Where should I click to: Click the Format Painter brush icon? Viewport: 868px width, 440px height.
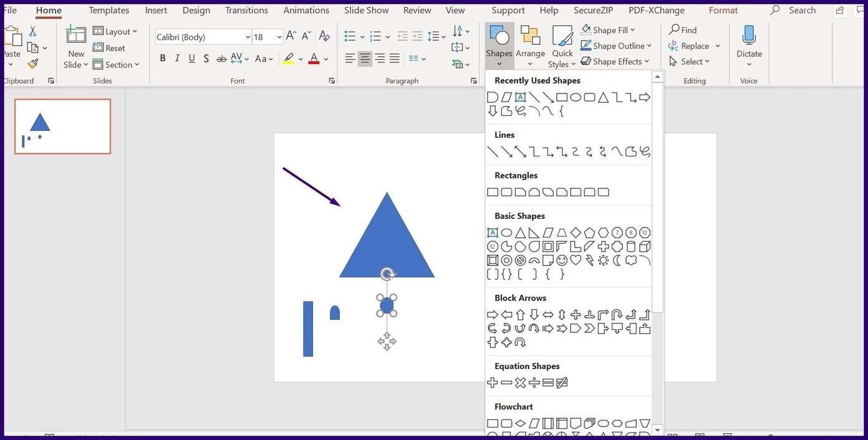point(33,63)
